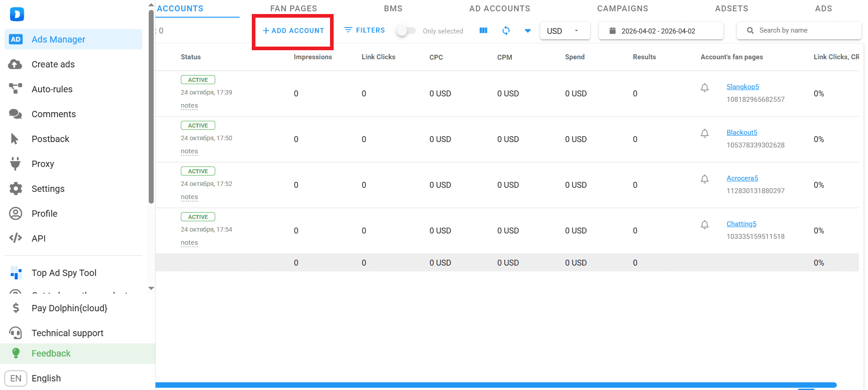Open the Filters panel
The height and width of the screenshot is (390, 868).
(x=364, y=30)
